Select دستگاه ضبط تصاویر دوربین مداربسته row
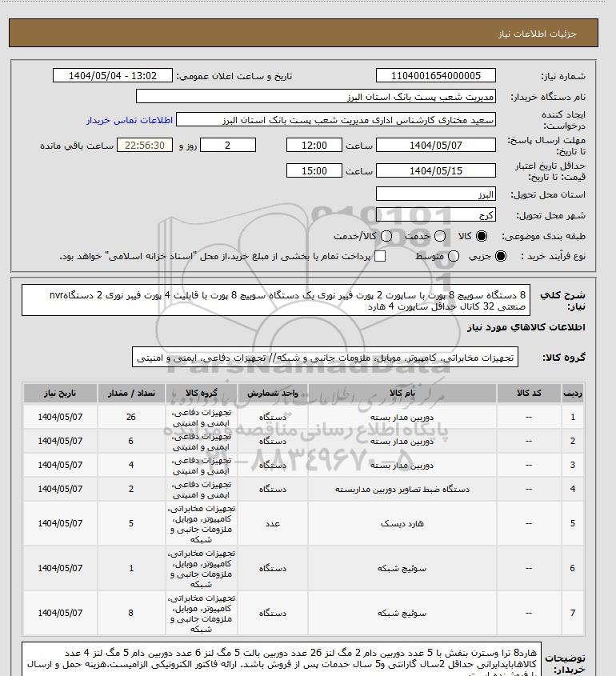Image resolution: width=616 pixels, height=676 pixels. 402,489
